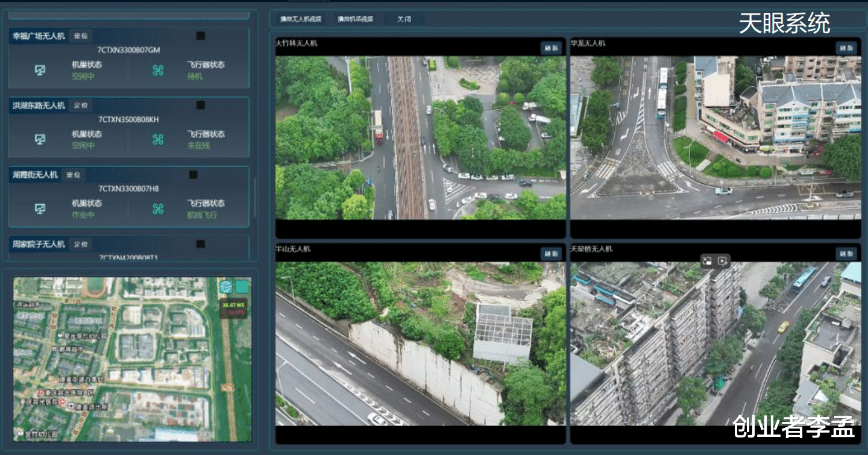
Task: Toggle the 湖霞街无人机 black checkbox
Action: [x=193, y=175]
